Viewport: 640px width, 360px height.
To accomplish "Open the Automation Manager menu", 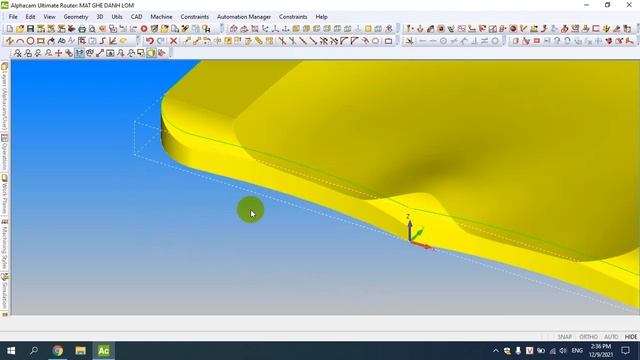I will point(244,17).
